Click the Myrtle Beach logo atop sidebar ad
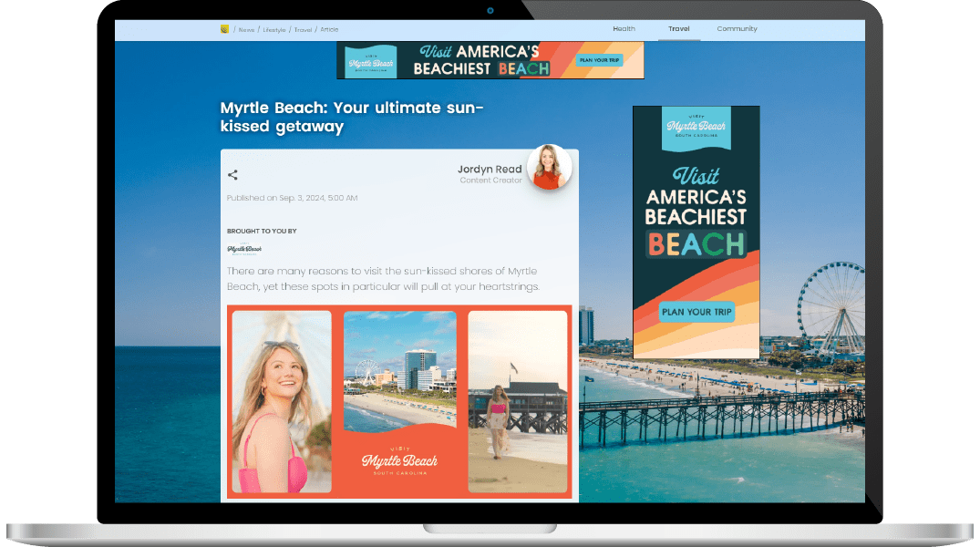980x547 pixels. pyautogui.click(x=696, y=128)
